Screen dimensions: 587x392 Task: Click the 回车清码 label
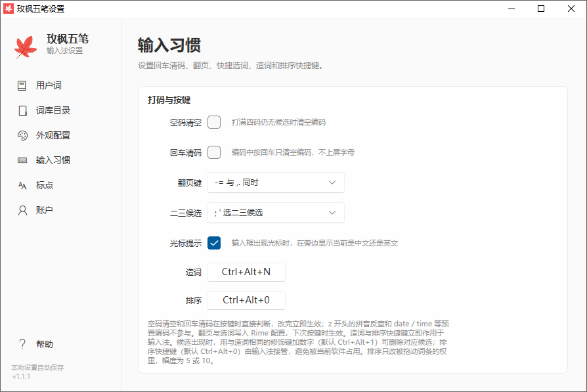[186, 153]
